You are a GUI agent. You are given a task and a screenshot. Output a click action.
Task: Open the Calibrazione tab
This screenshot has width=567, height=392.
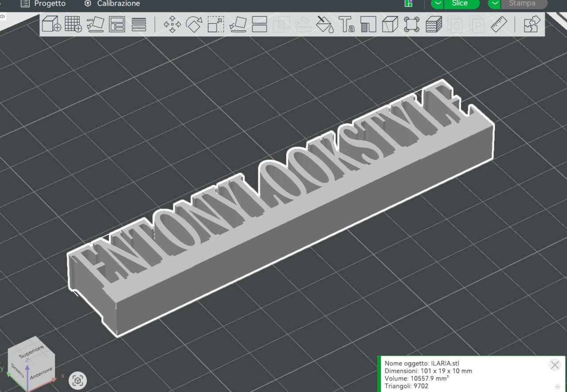point(113,4)
